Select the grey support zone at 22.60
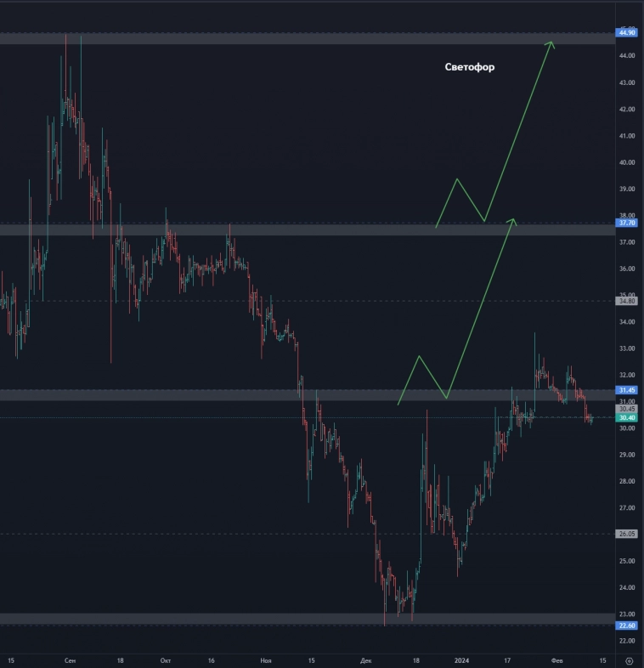The width and height of the screenshot is (644, 668). pyautogui.click(x=306, y=618)
